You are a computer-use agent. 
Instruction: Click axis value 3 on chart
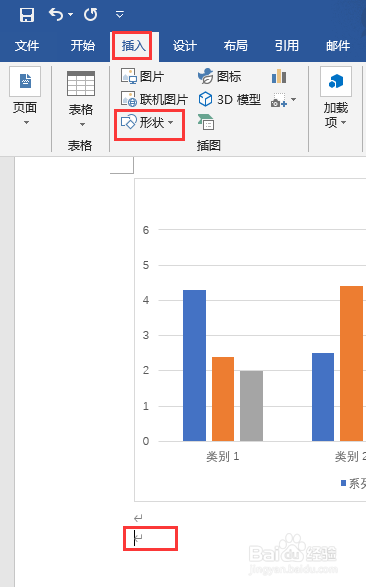(146, 335)
